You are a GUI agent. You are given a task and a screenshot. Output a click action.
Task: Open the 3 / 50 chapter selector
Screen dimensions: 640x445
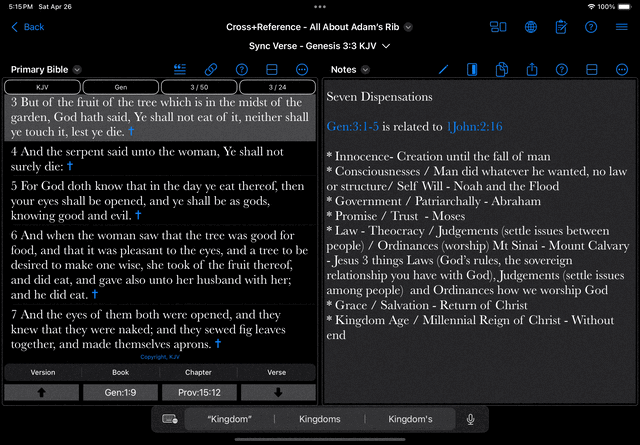point(199,87)
